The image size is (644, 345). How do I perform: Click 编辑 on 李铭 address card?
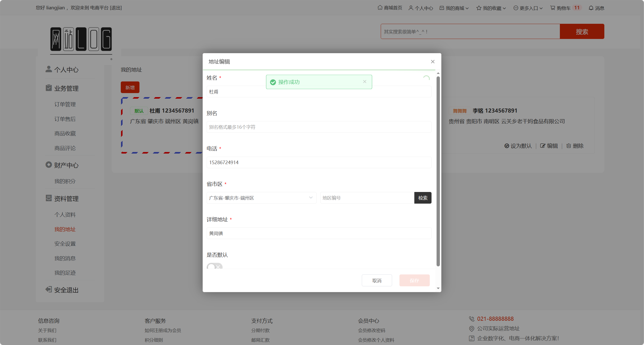point(549,146)
